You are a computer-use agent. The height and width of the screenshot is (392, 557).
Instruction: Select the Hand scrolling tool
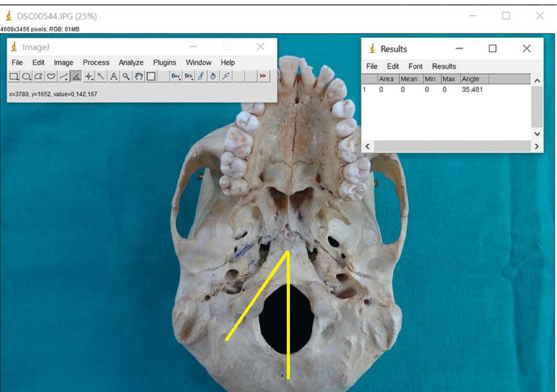[x=138, y=76]
